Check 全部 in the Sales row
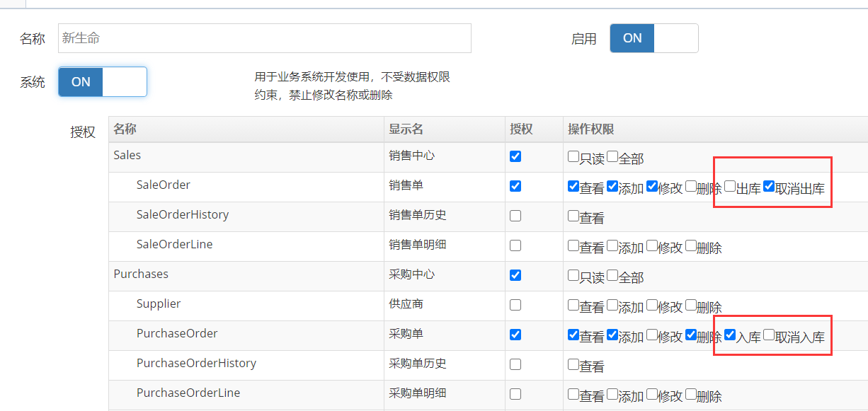This screenshot has height=411, width=868. (612, 157)
